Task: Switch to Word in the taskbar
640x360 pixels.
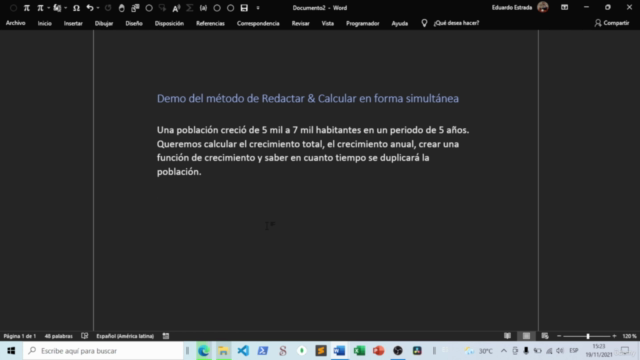Action: pos(339,351)
